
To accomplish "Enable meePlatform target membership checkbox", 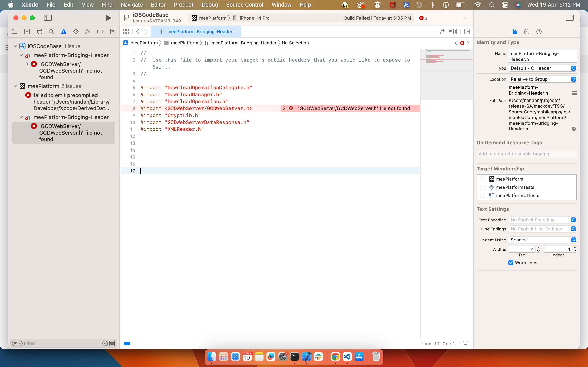I will pos(483,179).
